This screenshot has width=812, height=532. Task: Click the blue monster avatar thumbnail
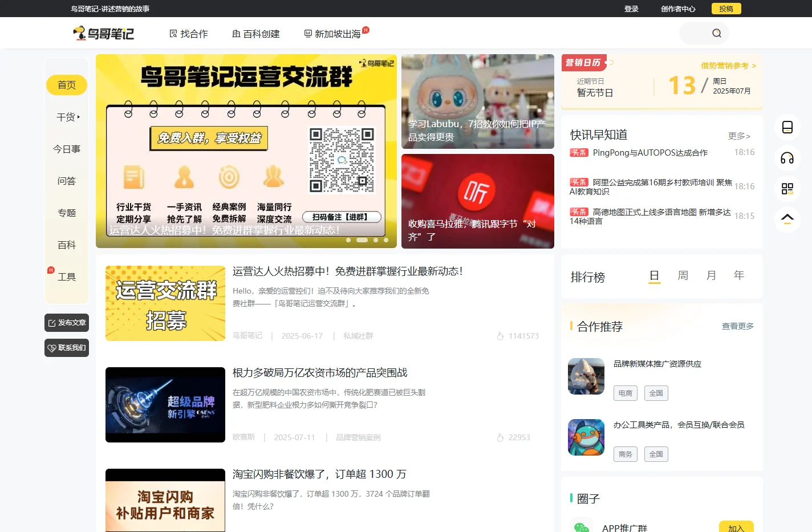586,437
